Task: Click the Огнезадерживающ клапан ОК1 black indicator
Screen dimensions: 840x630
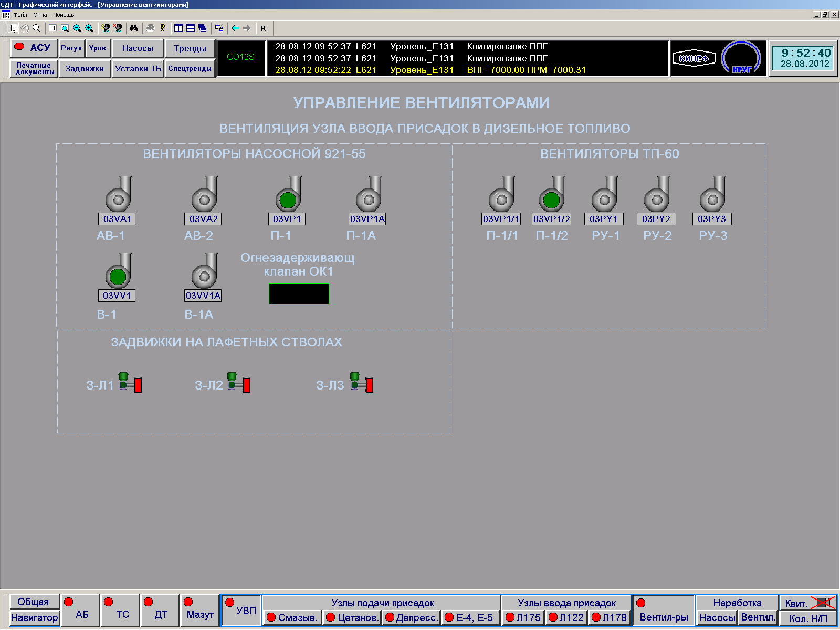Action: pyautogui.click(x=299, y=294)
